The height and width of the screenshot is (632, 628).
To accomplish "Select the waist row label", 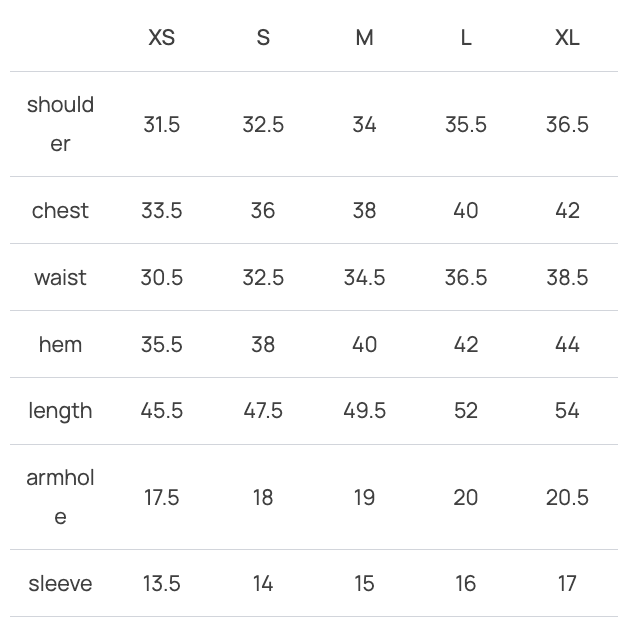I will pyautogui.click(x=60, y=278).
